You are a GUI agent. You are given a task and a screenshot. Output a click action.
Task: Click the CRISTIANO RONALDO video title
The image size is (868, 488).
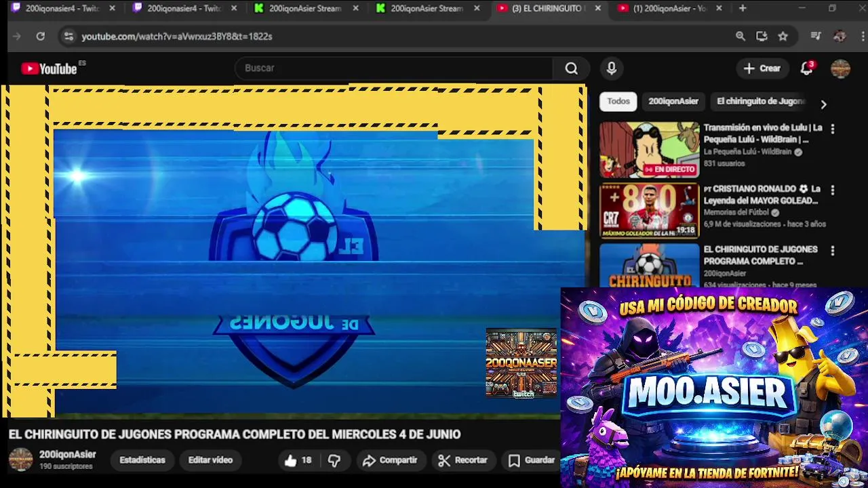[762, 195]
